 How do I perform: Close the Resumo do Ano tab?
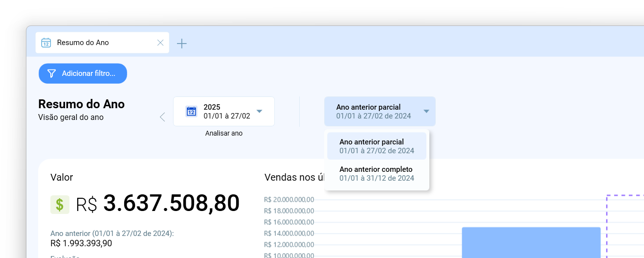point(160,43)
